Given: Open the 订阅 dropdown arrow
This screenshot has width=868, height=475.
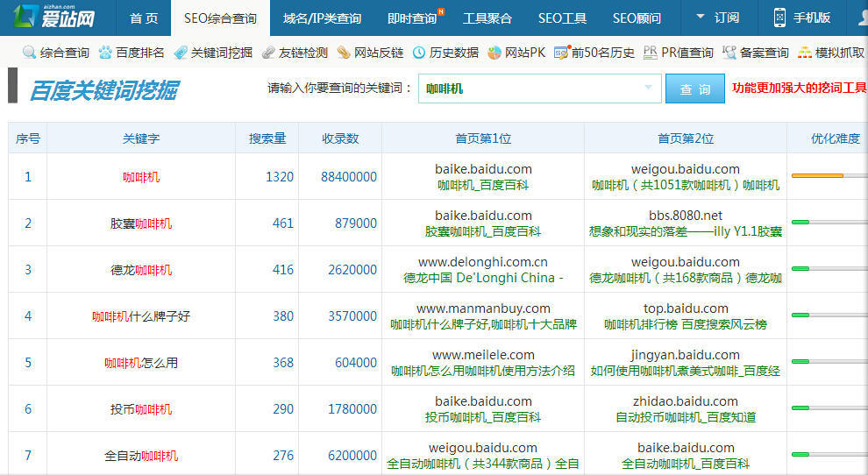Looking at the screenshot, I should point(701,17).
